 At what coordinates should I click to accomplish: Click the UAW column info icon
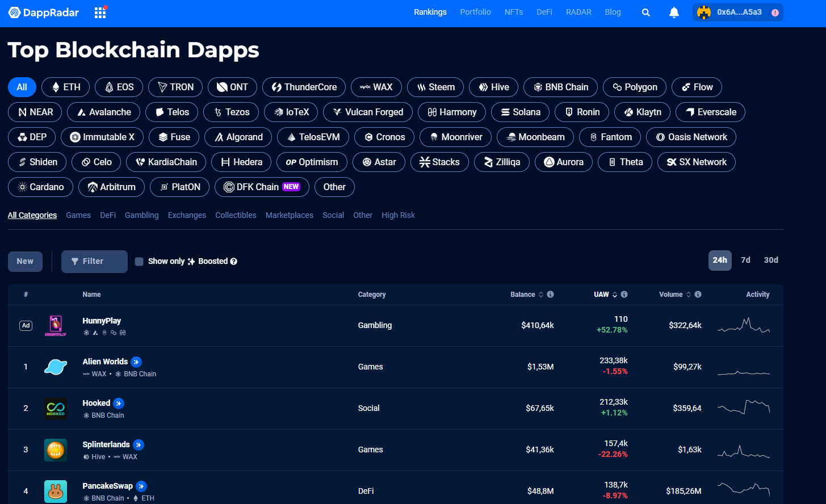coord(624,295)
